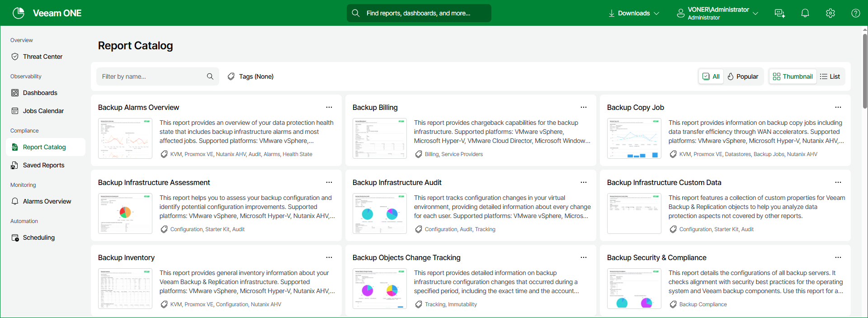The width and height of the screenshot is (868, 318).
Task: Open the settings gear
Action: [x=830, y=13]
